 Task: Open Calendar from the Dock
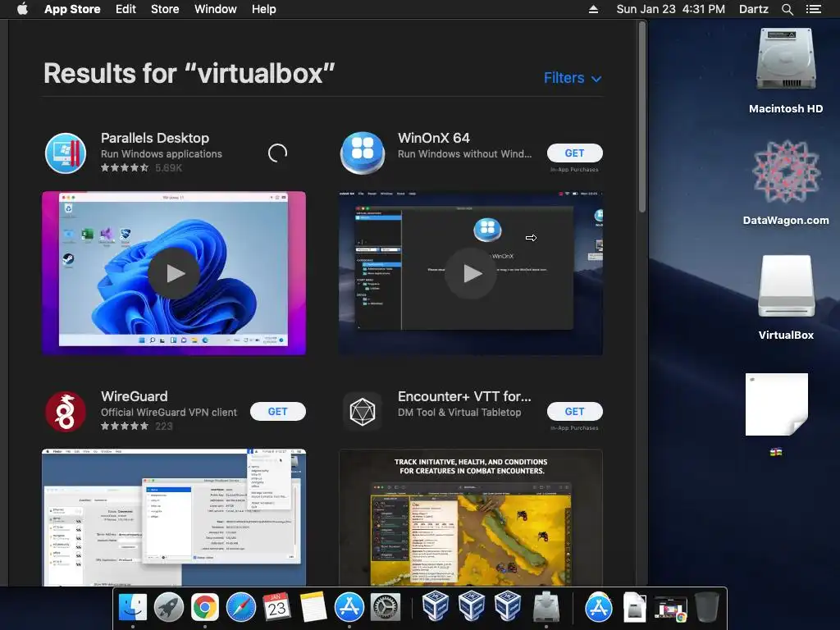click(277, 608)
